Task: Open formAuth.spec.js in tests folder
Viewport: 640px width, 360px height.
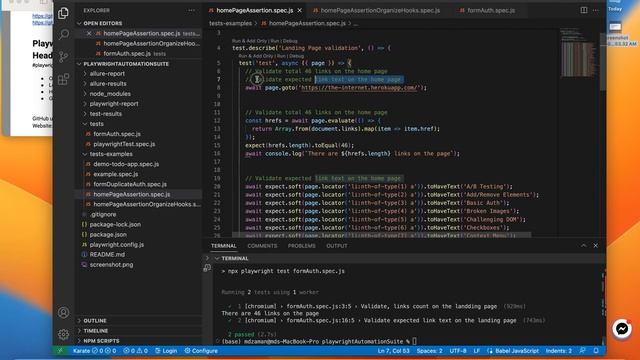Action: coord(139,134)
